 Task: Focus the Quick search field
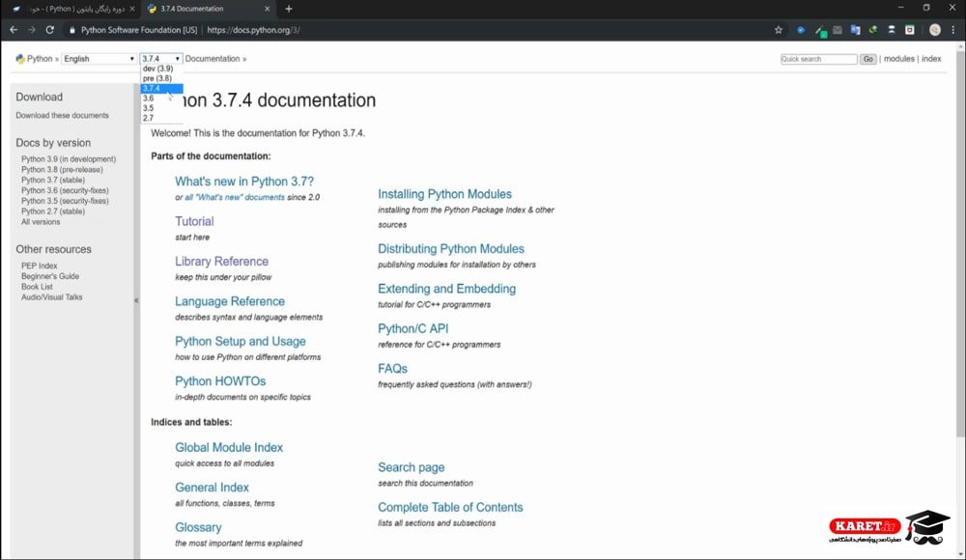[819, 59]
